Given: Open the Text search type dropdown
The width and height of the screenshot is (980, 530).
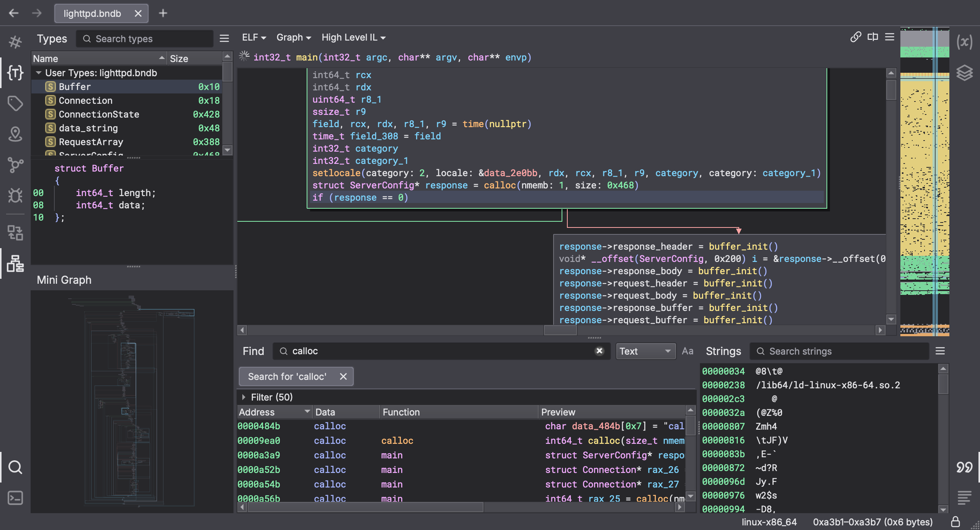Looking at the screenshot, I should point(645,351).
